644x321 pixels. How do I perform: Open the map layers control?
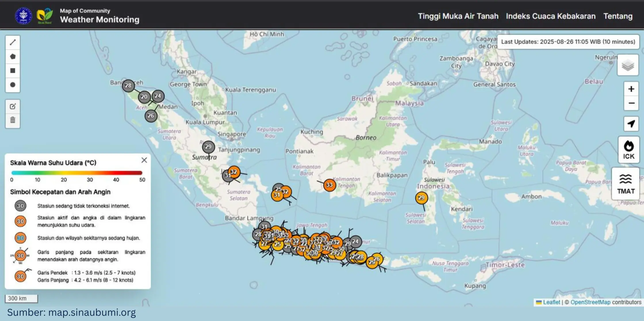tap(628, 65)
